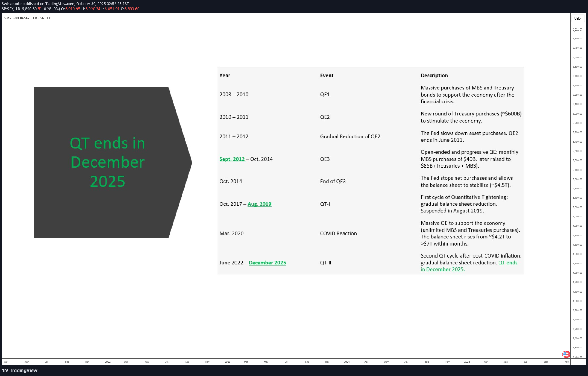Click the QT-II event cell
Screen dimensions: 588x376
[325, 263]
